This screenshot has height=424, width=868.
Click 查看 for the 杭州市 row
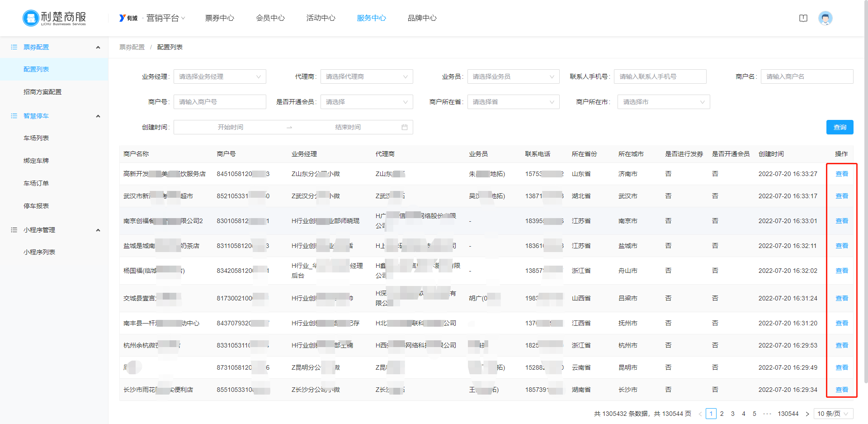pyautogui.click(x=842, y=345)
